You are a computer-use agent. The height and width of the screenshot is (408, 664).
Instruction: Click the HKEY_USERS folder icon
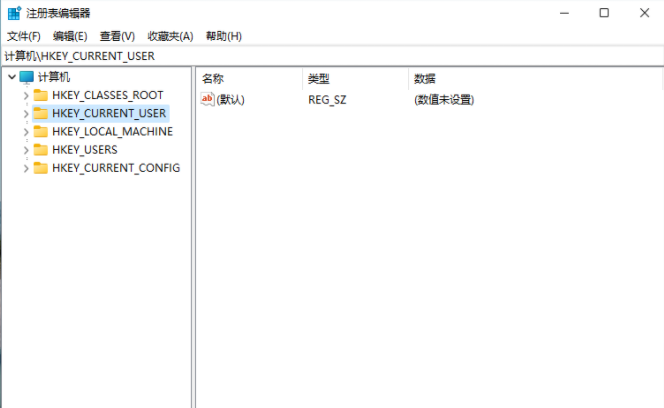[40, 150]
